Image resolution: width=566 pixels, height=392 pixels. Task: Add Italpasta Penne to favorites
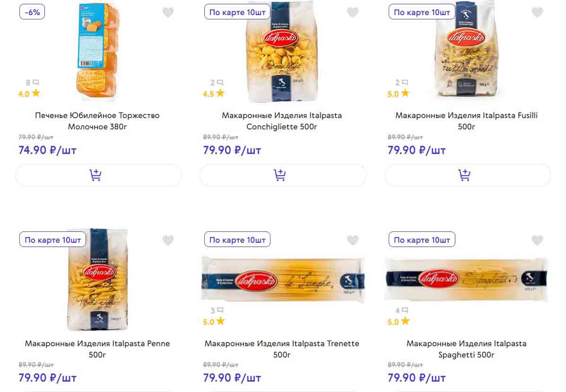pyautogui.click(x=168, y=240)
